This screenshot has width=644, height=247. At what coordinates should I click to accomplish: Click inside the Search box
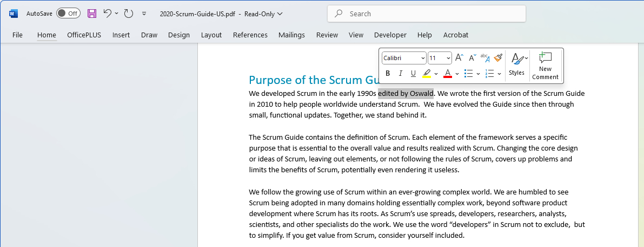coord(426,14)
